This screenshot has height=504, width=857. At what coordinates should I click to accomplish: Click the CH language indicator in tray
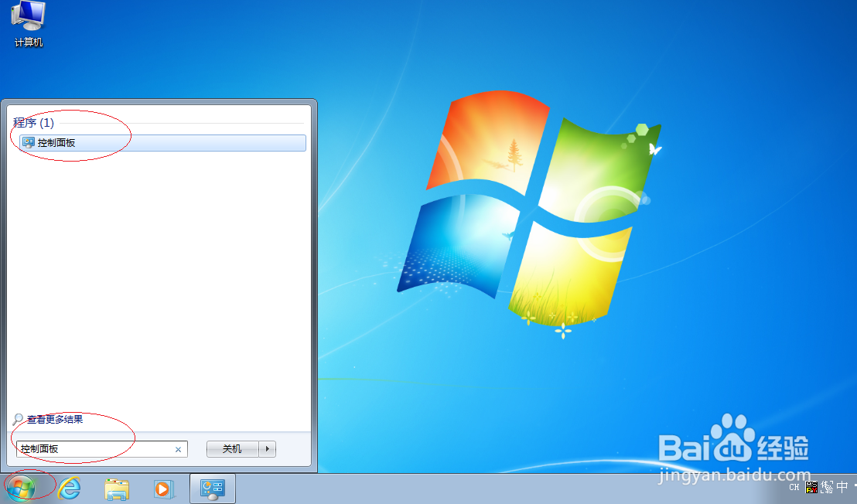tap(794, 487)
